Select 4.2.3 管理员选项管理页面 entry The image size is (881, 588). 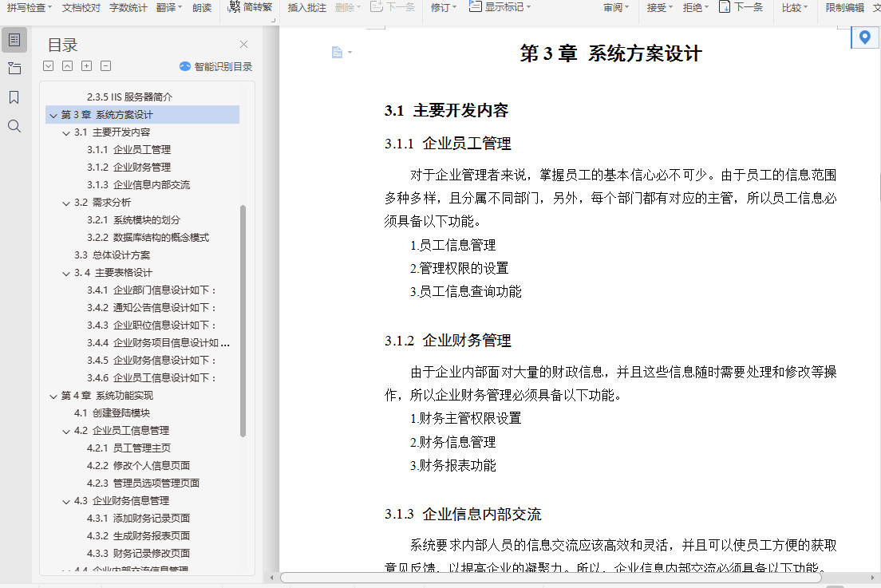pos(144,483)
